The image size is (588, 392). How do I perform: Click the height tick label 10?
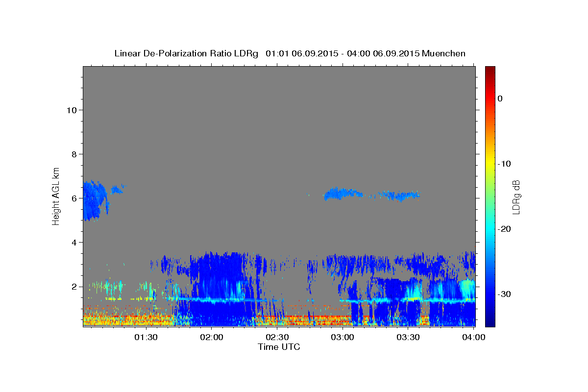pos(72,110)
